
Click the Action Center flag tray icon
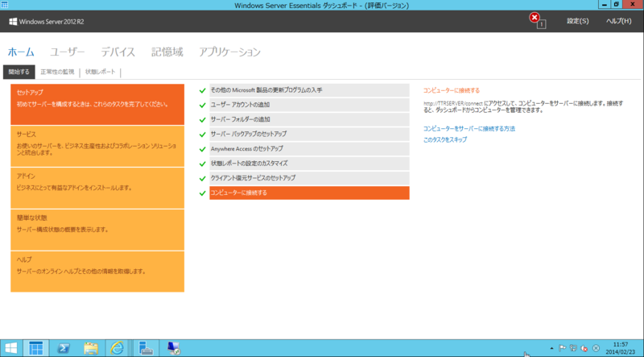tap(562, 348)
